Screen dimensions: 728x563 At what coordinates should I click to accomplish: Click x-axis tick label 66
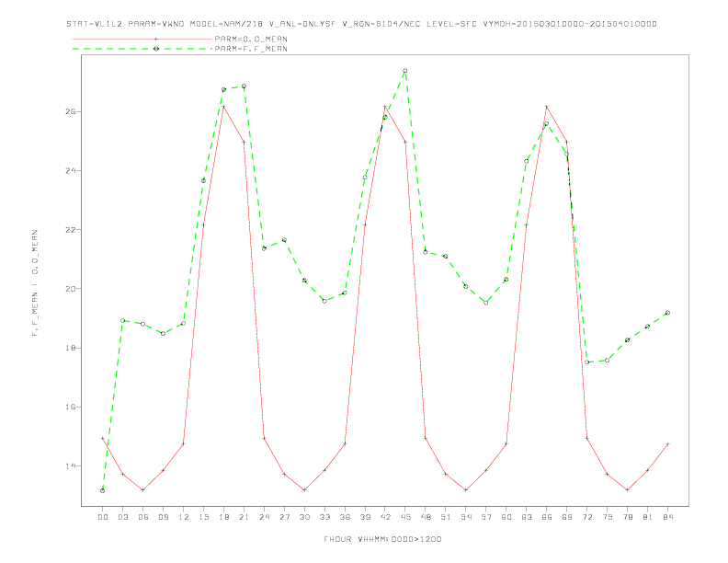click(x=547, y=517)
